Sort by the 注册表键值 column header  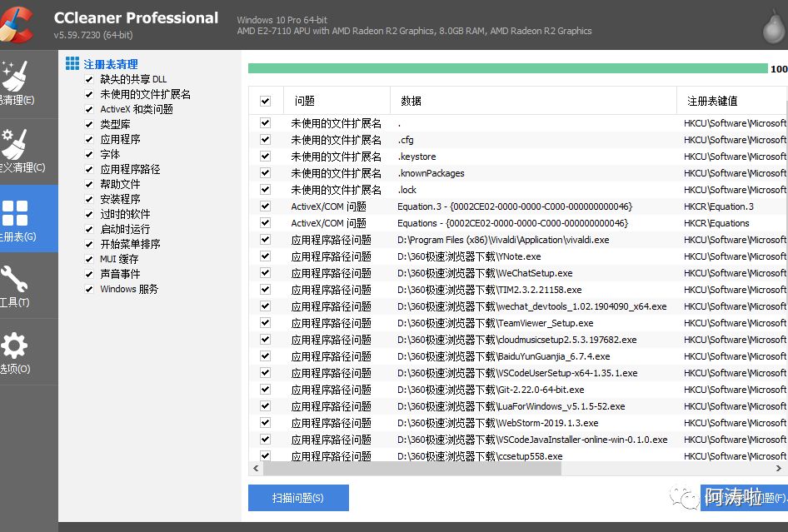(732, 101)
